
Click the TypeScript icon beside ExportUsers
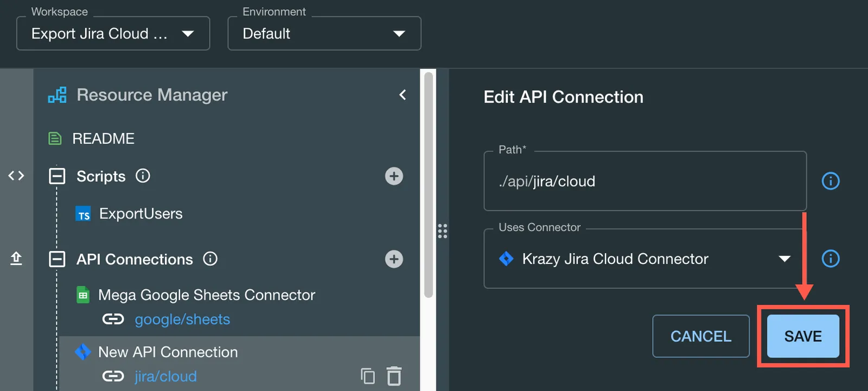tap(83, 214)
